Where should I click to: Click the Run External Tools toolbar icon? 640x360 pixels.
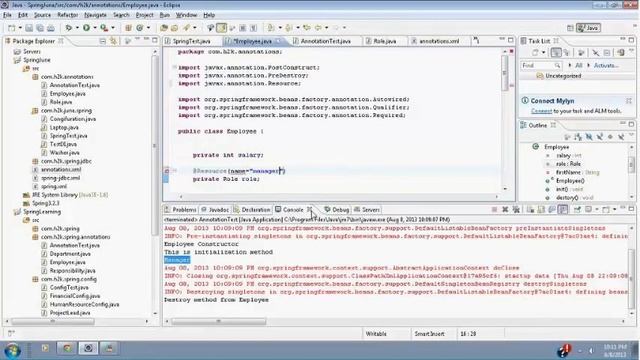[104, 28]
